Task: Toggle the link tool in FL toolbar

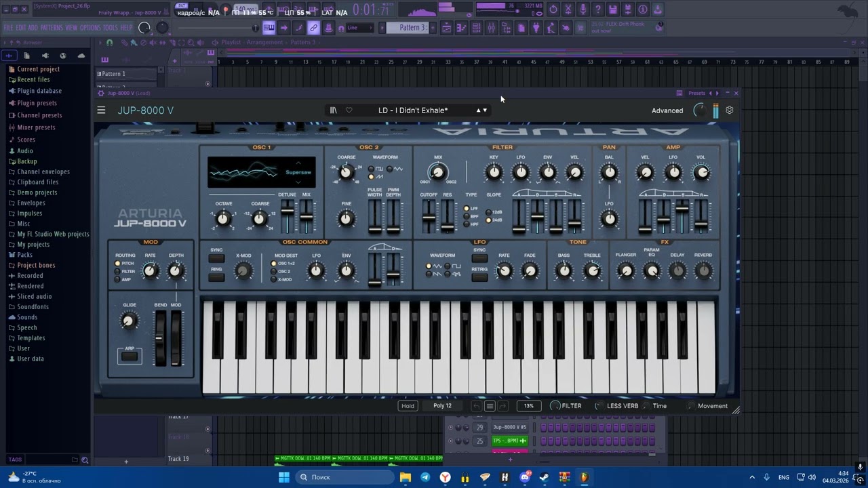Action: click(313, 28)
